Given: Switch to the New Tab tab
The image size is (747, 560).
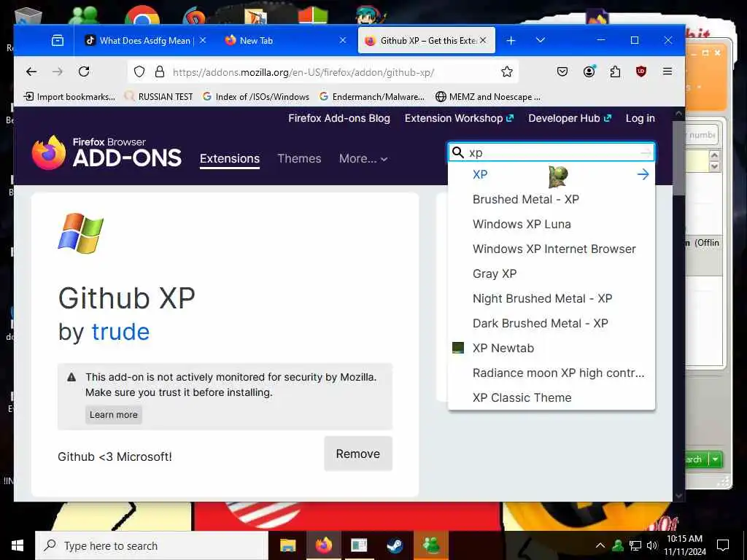Looking at the screenshot, I should (x=284, y=41).
